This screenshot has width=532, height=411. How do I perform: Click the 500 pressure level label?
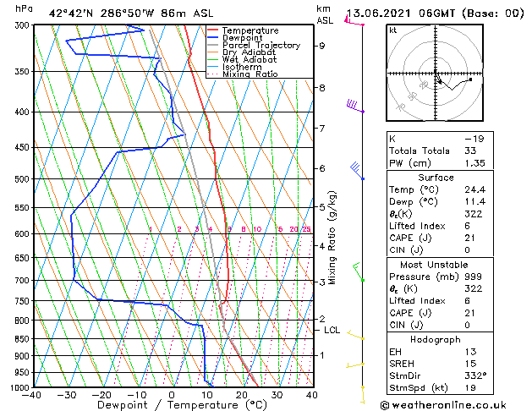coord(24,179)
